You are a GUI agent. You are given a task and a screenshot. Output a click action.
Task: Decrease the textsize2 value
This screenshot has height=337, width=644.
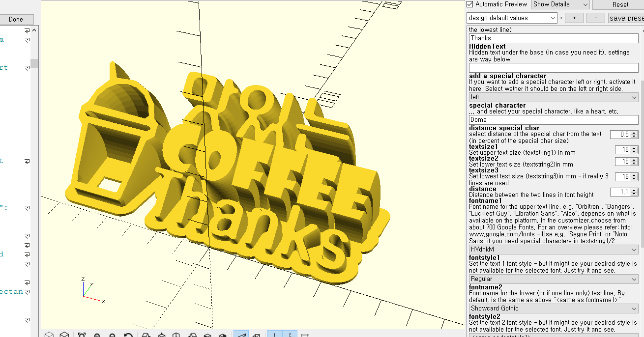635,164
